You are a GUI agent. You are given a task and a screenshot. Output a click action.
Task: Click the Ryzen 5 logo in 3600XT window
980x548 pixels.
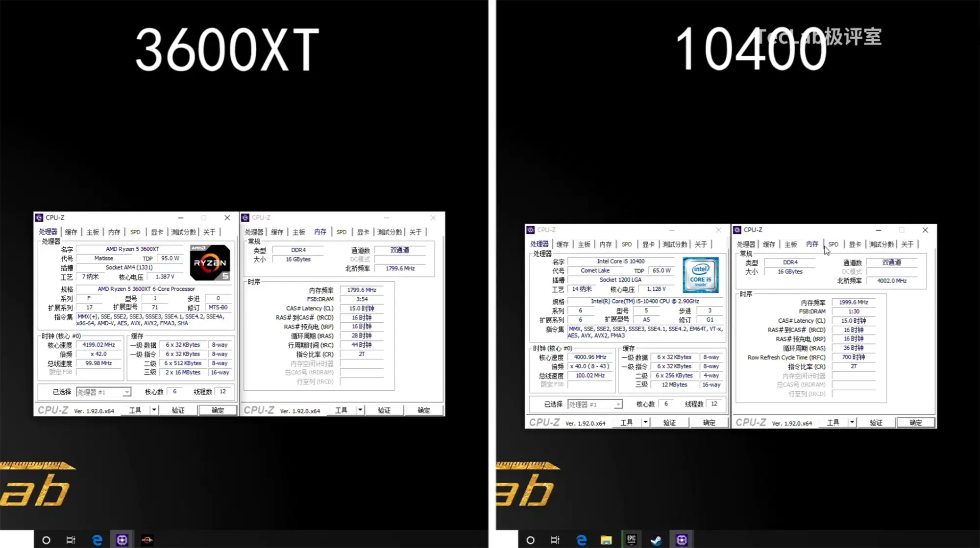pyautogui.click(x=210, y=262)
